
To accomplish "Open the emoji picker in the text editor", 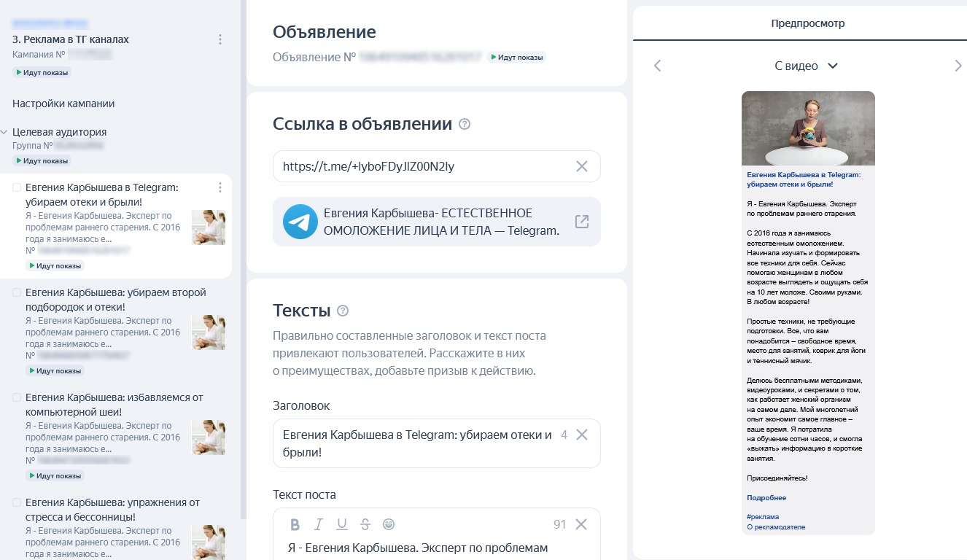I will pyautogui.click(x=388, y=524).
